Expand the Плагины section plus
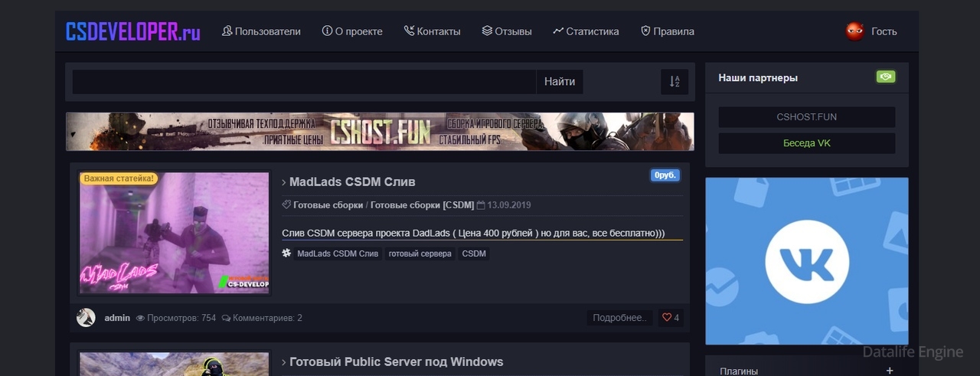 click(x=890, y=371)
